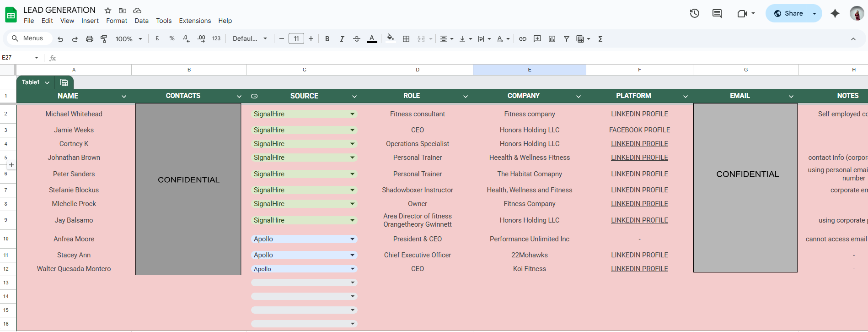Expand the zoom 100% dropdown
This screenshot has height=332, width=868.
[129, 39]
